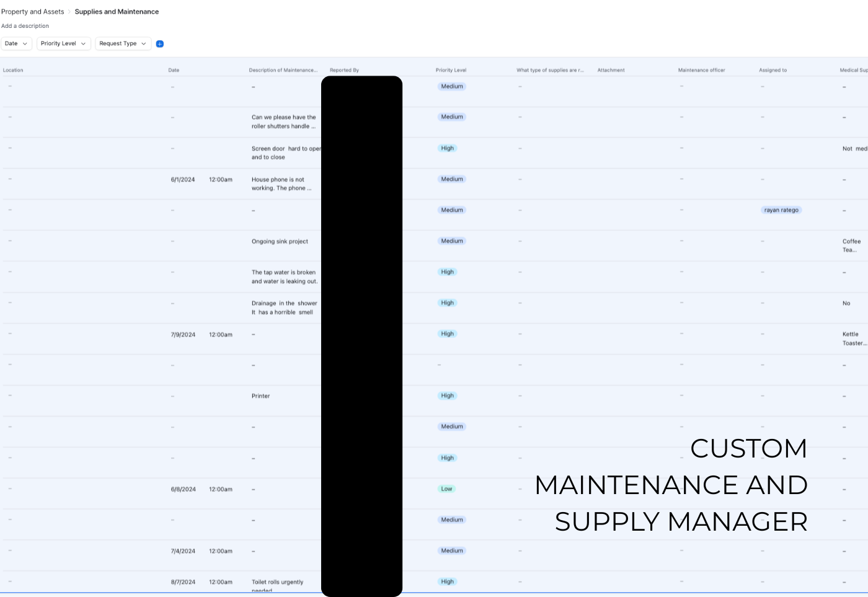Open the Printer maintenance request row
The image size is (868, 597).
click(x=261, y=396)
